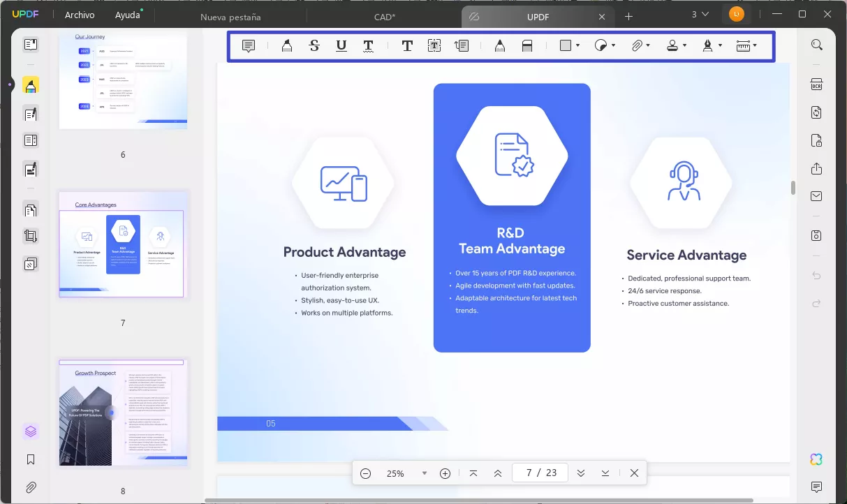Open the Convert PDF tool
Image resolution: width=847 pixels, height=504 pixels.
click(816, 112)
